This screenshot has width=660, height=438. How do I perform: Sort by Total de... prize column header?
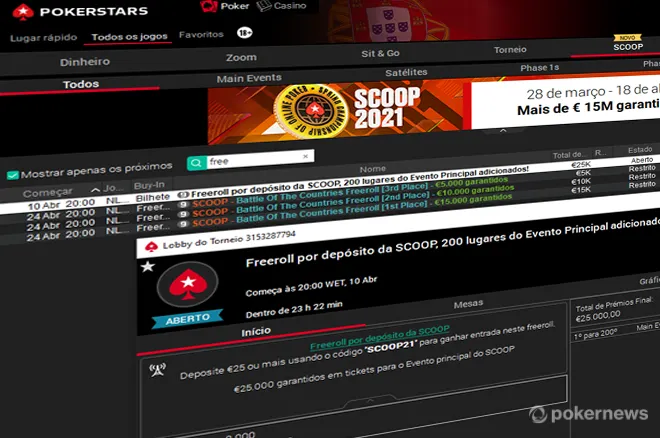pos(569,155)
